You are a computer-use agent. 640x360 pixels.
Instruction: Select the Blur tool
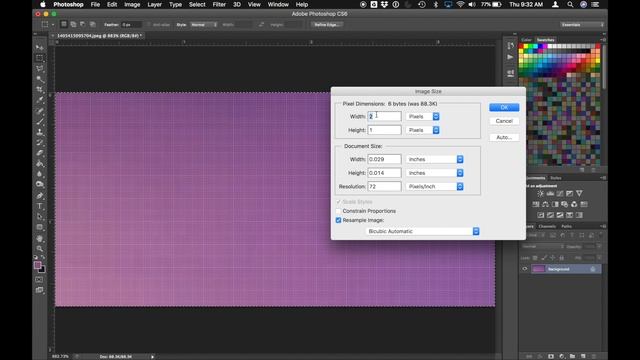pyautogui.click(x=40, y=174)
